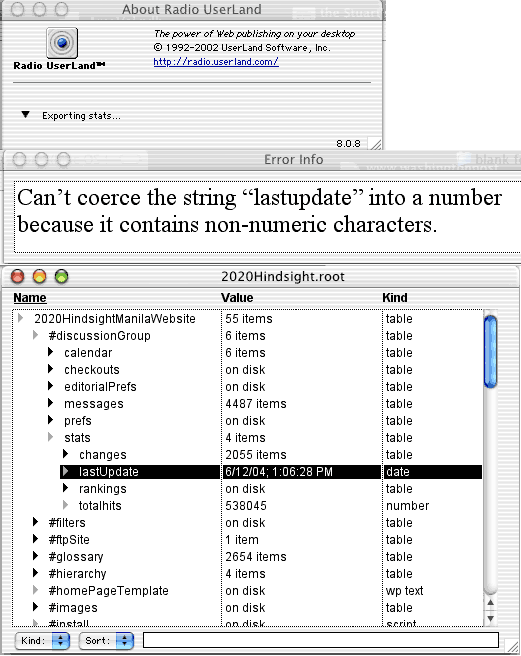Image resolution: width=521 pixels, height=656 pixels.
Task: Select the rankings row name
Action: tap(103, 489)
